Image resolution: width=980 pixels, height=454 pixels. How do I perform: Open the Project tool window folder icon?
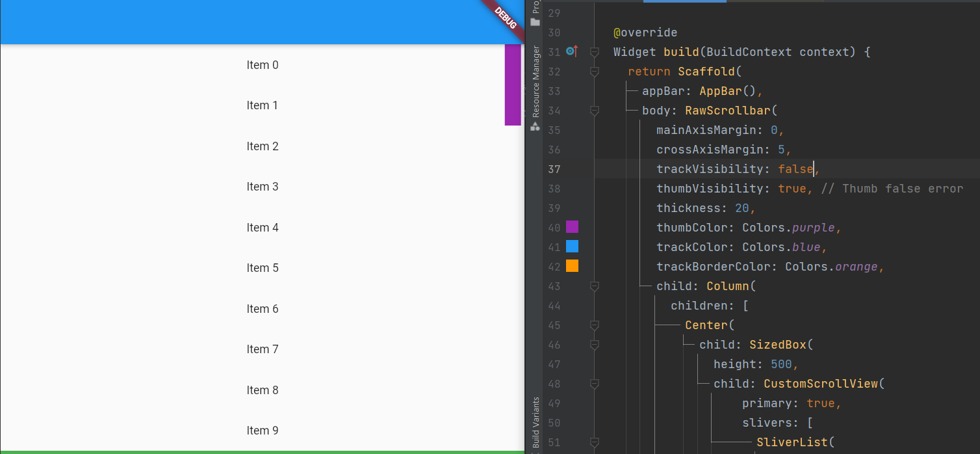[535, 21]
